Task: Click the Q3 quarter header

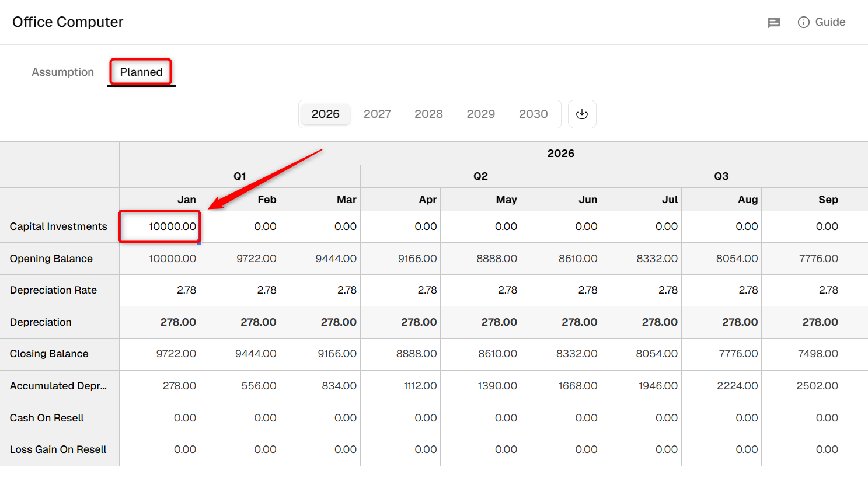Action: coord(721,176)
